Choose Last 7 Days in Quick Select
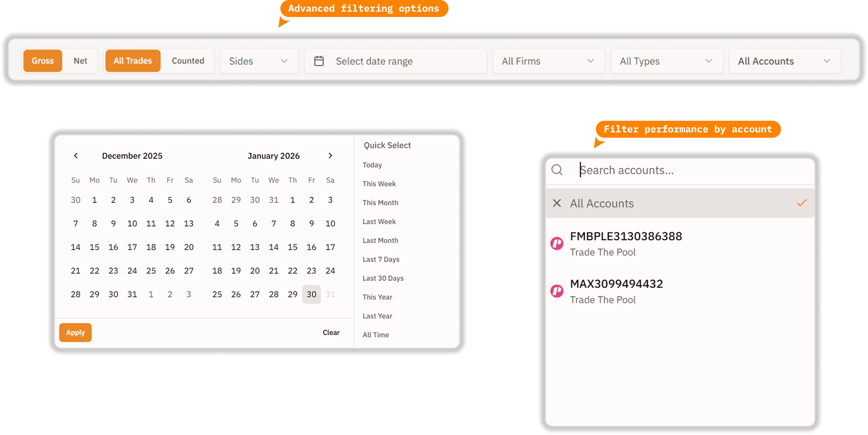This screenshot has height=435, width=868. click(381, 259)
